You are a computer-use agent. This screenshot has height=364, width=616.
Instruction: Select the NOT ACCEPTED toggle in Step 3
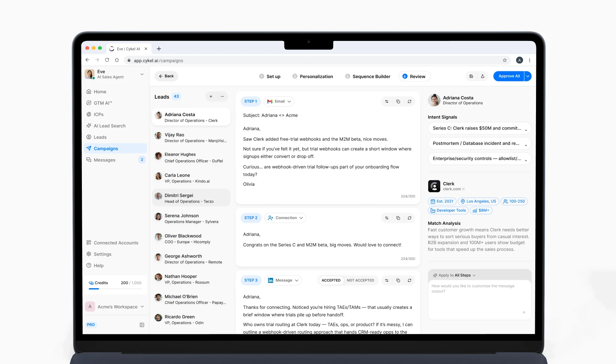361,280
